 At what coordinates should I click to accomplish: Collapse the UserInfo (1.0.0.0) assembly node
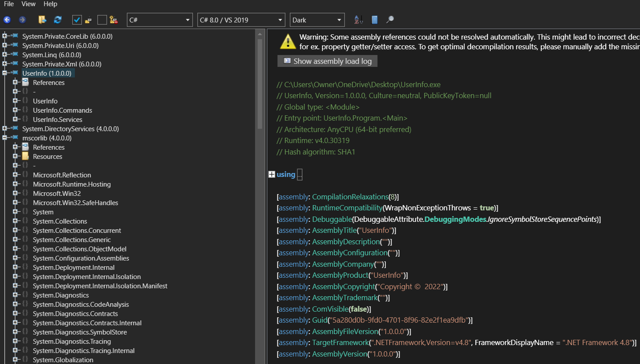(x=4, y=73)
